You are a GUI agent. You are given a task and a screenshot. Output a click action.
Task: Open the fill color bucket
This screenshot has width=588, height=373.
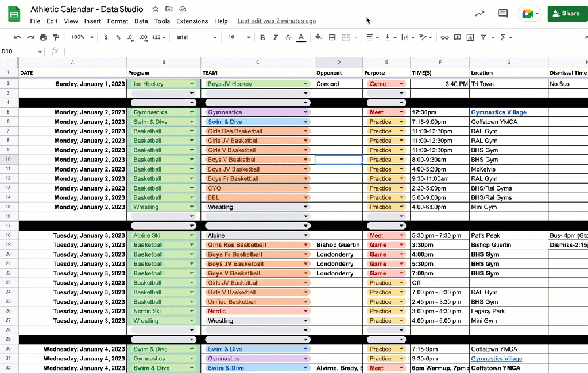(x=319, y=37)
